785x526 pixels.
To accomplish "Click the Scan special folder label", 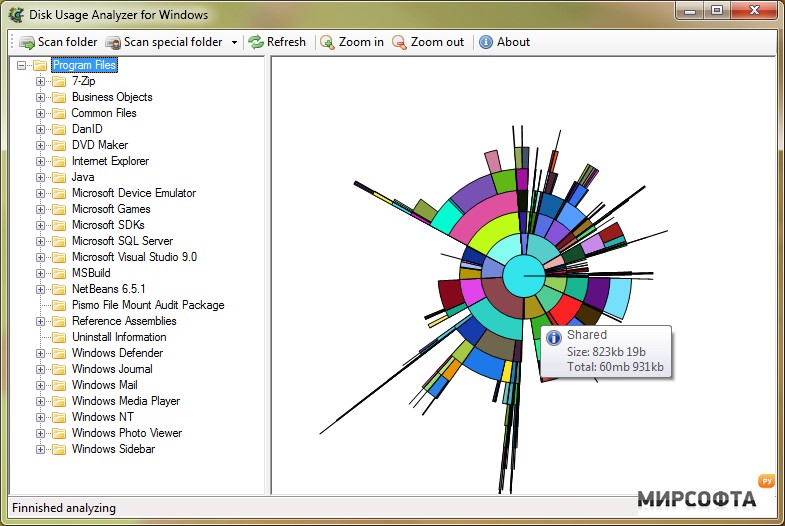I will [173, 43].
